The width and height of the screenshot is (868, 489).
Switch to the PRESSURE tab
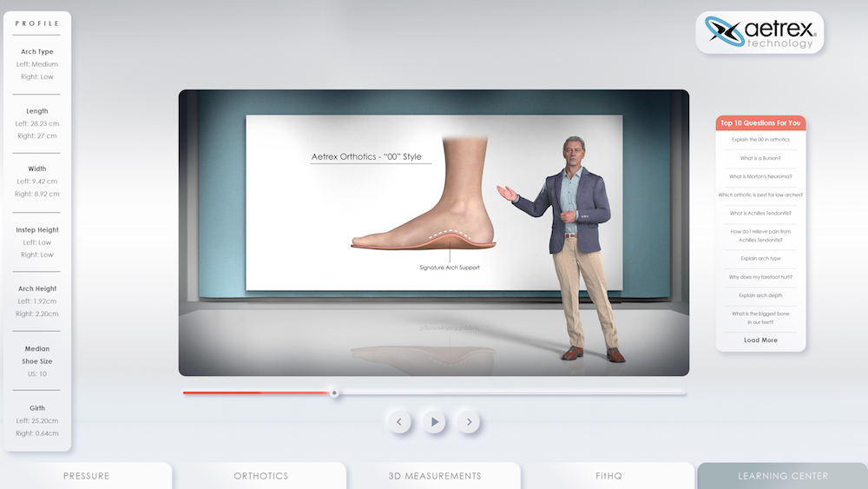(x=86, y=476)
